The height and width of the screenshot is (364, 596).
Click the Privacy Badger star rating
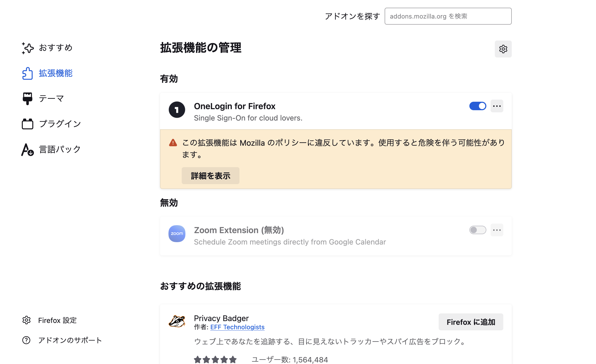(215, 359)
